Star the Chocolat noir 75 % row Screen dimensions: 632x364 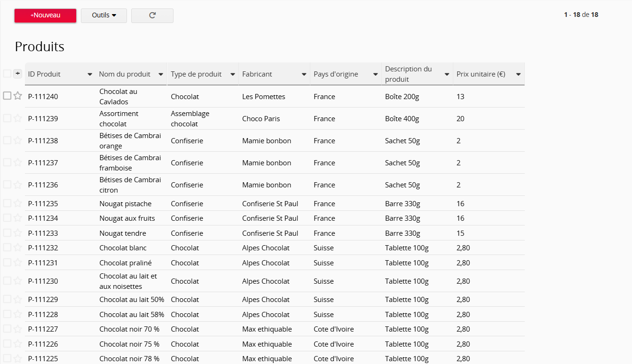click(18, 344)
